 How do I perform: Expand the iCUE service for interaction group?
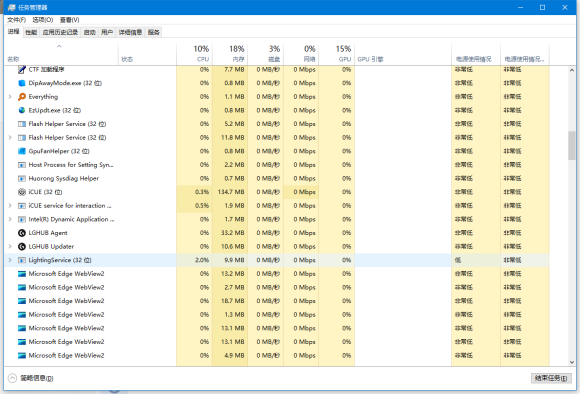[x=10, y=206]
